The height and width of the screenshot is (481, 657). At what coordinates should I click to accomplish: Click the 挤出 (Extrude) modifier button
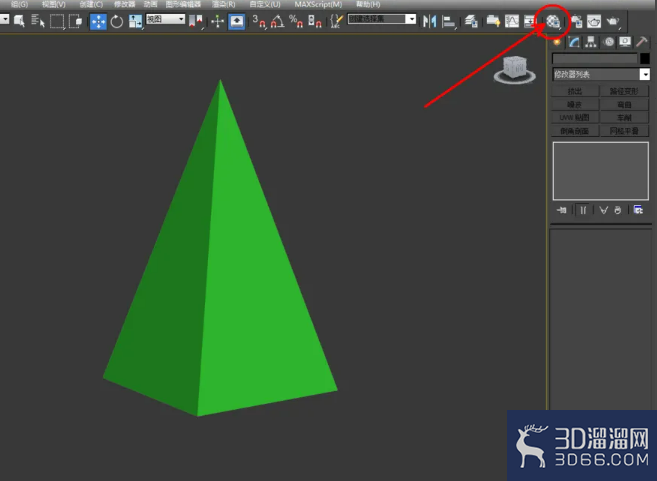pos(575,91)
